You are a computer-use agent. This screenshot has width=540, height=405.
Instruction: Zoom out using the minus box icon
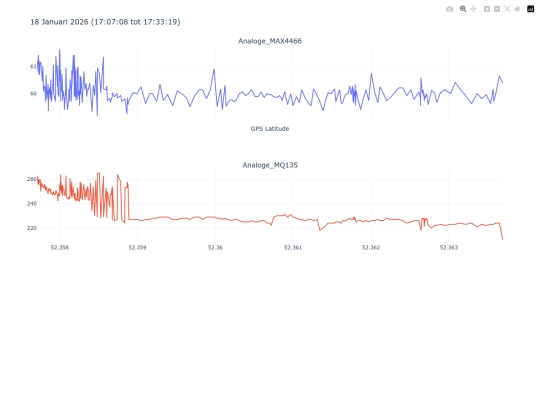coord(497,9)
